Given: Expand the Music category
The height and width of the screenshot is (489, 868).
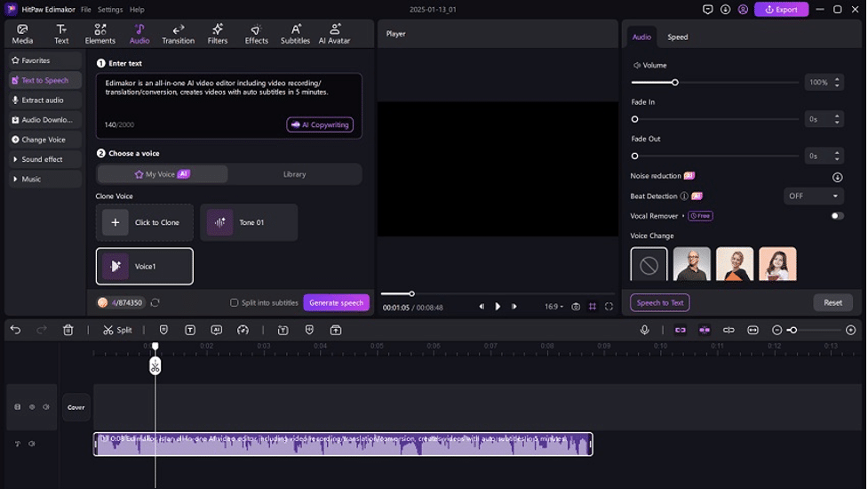Looking at the screenshot, I should (x=44, y=180).
